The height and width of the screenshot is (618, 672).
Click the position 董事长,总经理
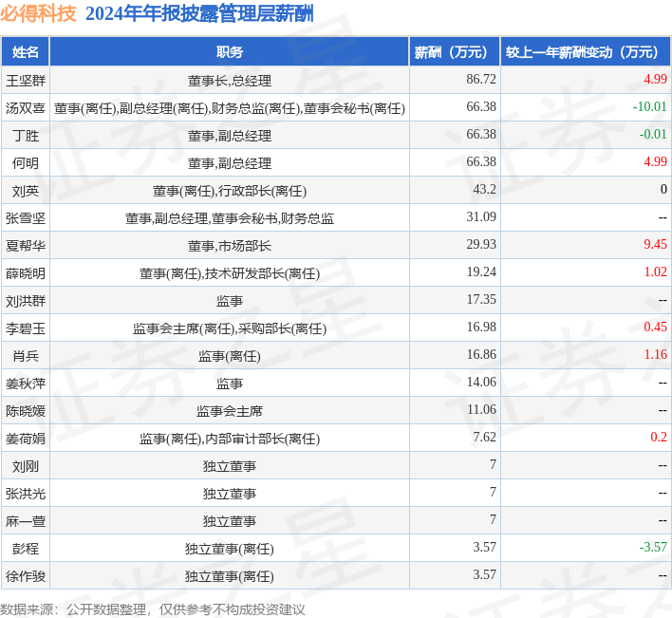(x=230, y=81)
